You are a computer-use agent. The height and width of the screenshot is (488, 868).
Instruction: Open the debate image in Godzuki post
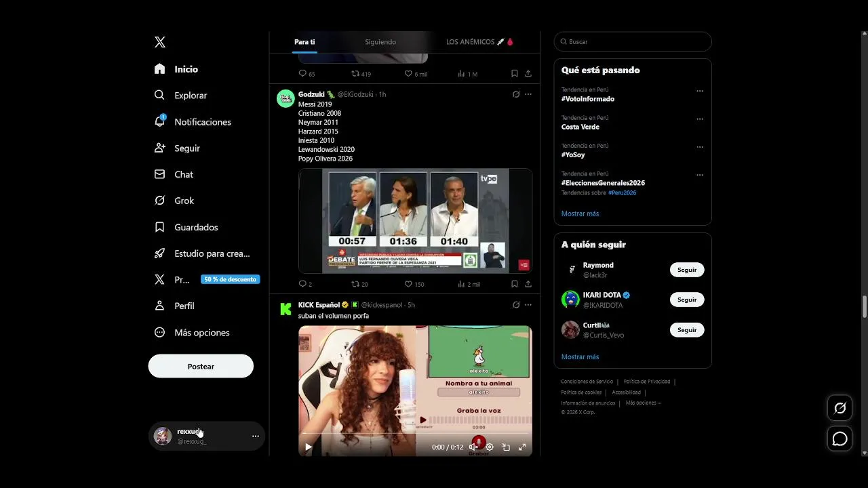(415, 221)
